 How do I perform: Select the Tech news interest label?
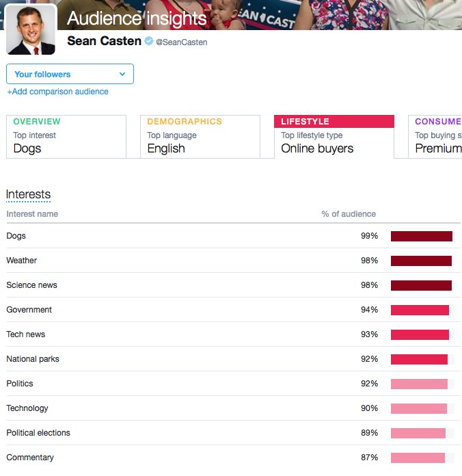point(26,334)
